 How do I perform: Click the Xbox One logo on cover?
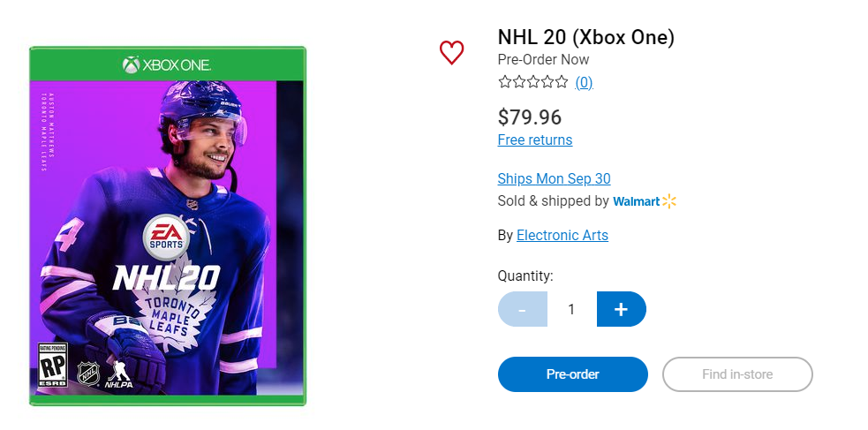pyautogui.click(x=167, y=64)
